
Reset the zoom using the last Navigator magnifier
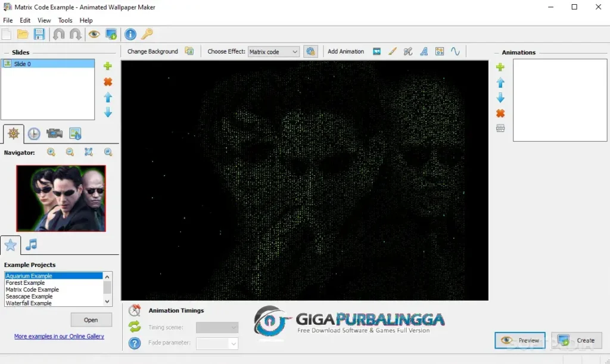pyautogui.click(x=108, y=152)
